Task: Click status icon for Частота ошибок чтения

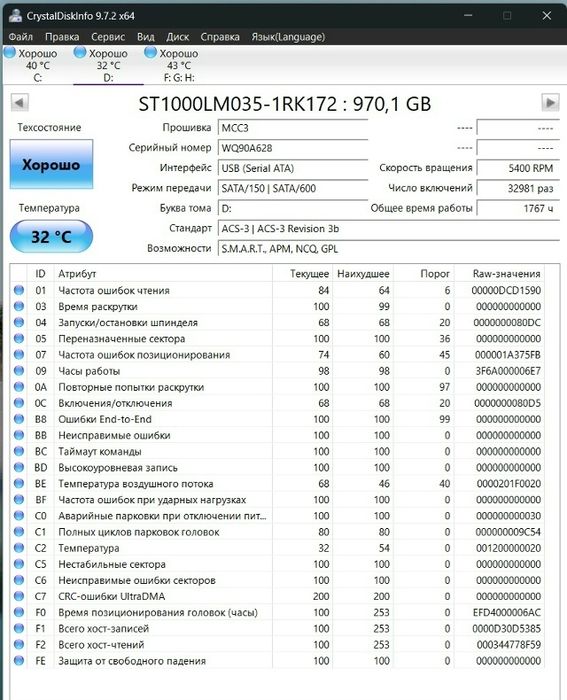Action: [19, 290]
